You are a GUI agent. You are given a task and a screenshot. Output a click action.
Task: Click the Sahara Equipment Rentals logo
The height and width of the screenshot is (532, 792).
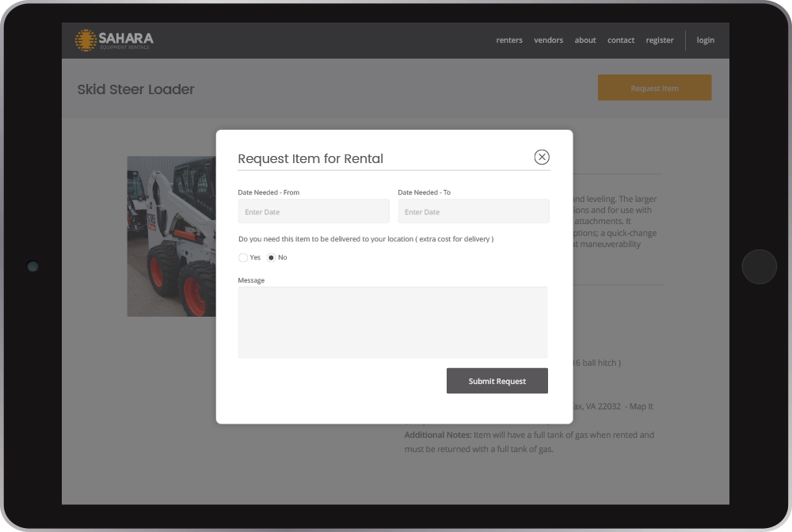tap(114, 40)
